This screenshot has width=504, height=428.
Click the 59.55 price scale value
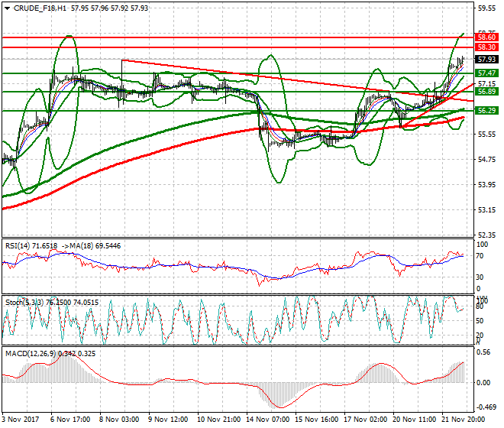click(486, 8)
